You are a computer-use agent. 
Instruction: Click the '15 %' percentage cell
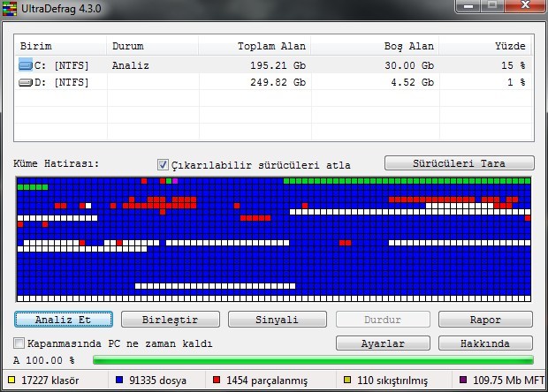tap(513, 65)
